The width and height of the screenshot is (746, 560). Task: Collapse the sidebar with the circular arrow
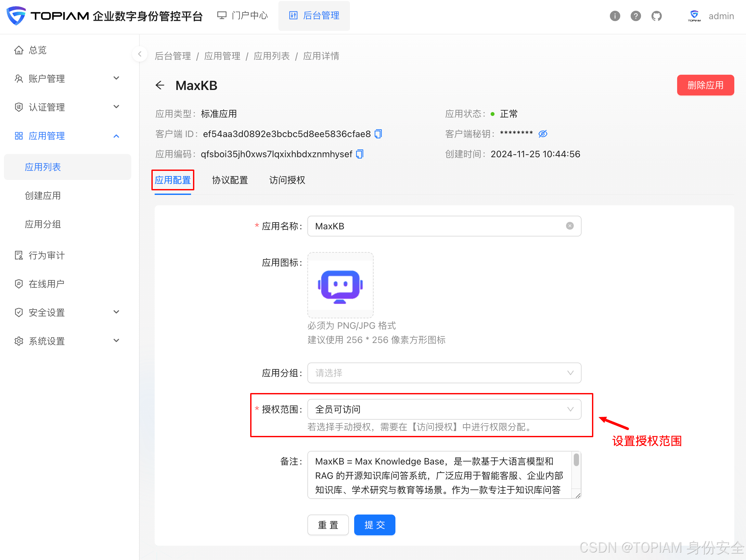tap(139, 54)
